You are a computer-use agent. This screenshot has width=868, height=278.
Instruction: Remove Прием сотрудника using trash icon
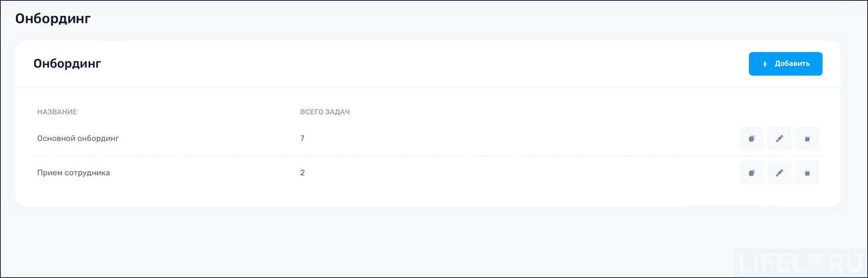point(807,172)
